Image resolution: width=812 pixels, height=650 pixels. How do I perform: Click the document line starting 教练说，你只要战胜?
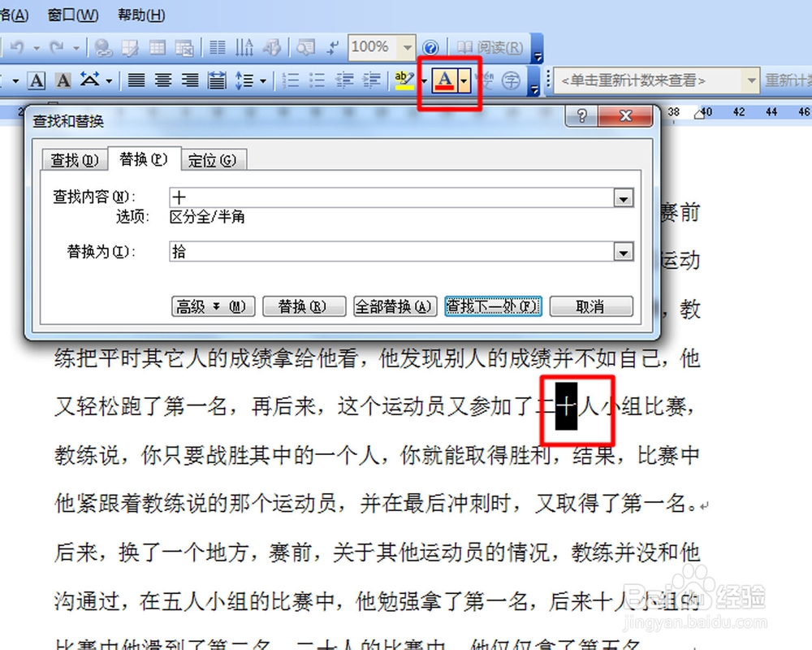tap(378, 455)
